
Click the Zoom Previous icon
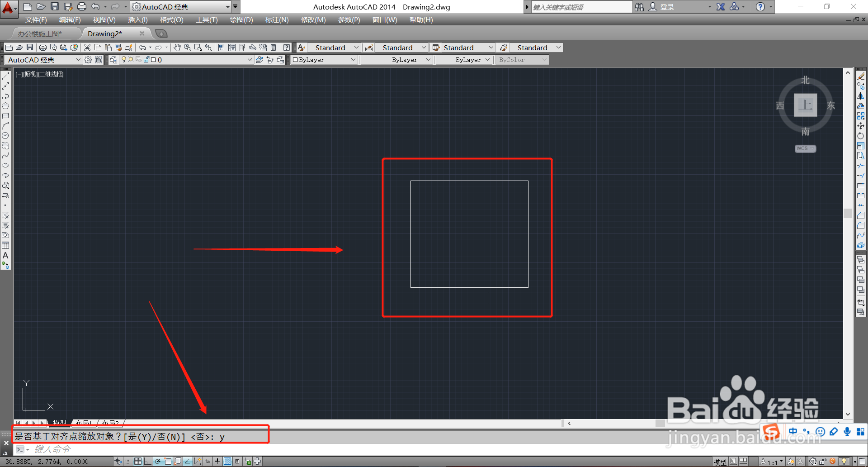208,48
